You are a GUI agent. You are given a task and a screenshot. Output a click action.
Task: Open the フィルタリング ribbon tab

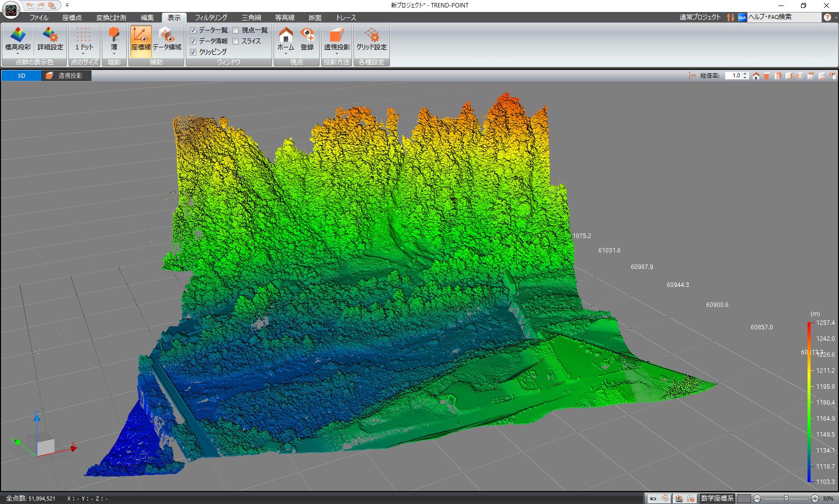tap(211, 17)
